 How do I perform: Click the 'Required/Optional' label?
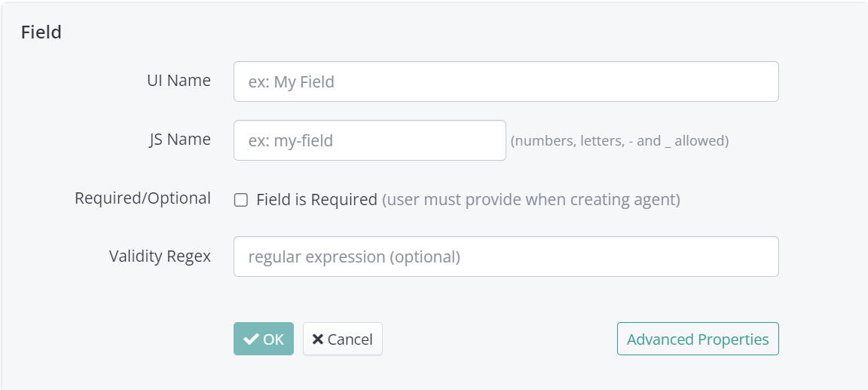pyautogui.click(x=142, y=198)
